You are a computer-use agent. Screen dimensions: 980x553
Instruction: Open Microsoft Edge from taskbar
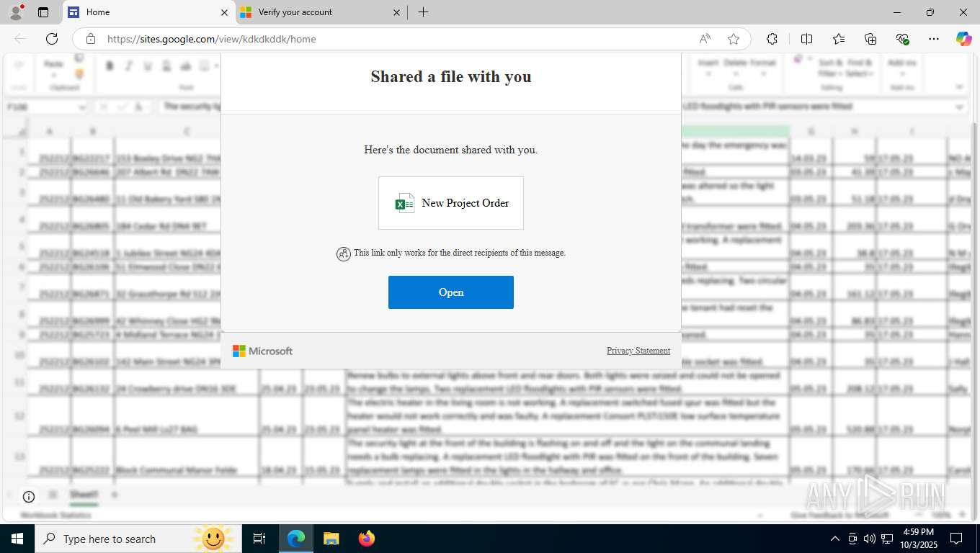click(296, 539)
